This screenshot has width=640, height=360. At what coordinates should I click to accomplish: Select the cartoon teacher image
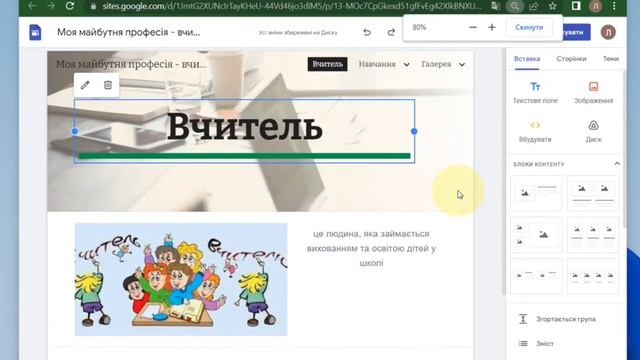pos(181,279)
